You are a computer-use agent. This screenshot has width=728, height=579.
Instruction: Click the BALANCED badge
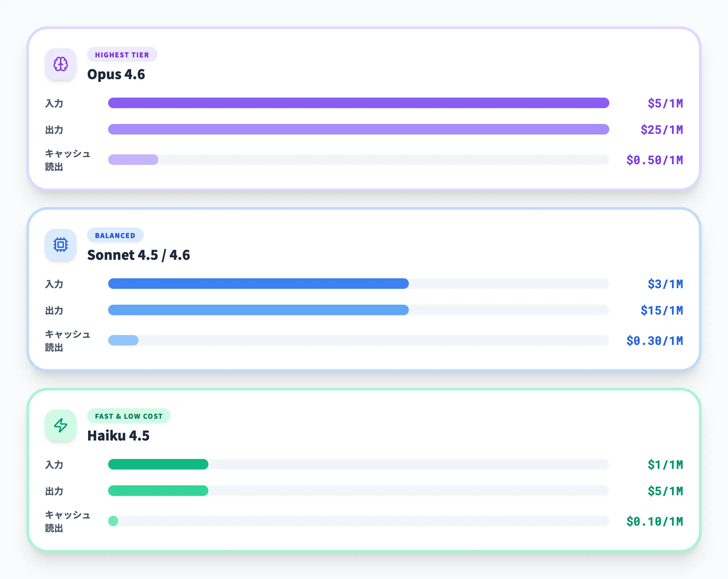[115, 235]
